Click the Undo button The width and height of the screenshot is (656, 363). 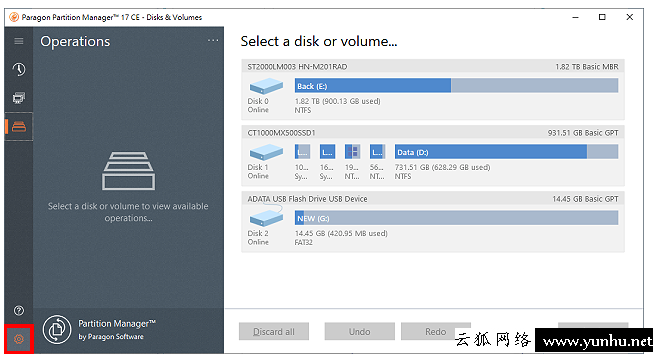(x=359, y=331)
